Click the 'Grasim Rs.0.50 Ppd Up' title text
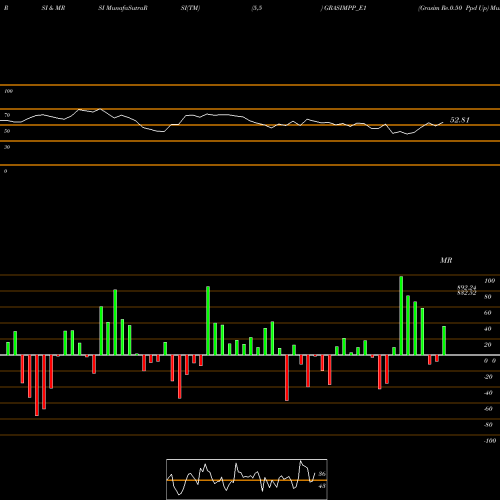The image size is (500, 500). point(453,8)
